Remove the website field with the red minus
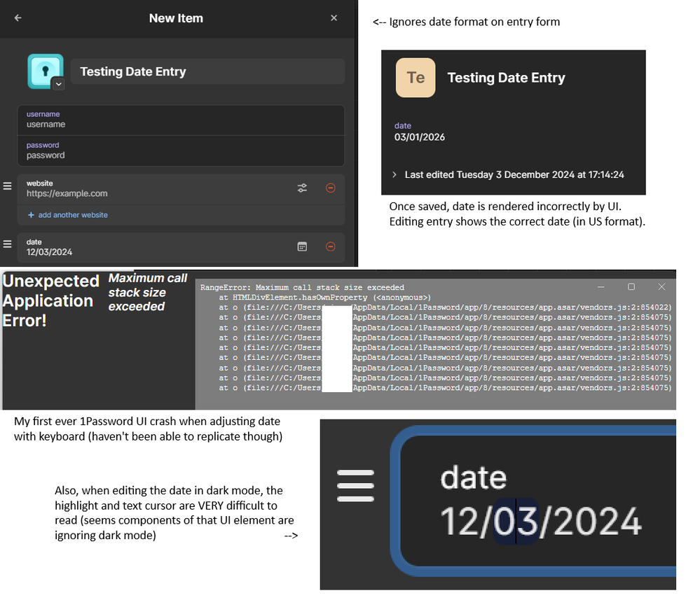This screenshot has width=700, height=605. pyautogui.click(x=330, y=188)
